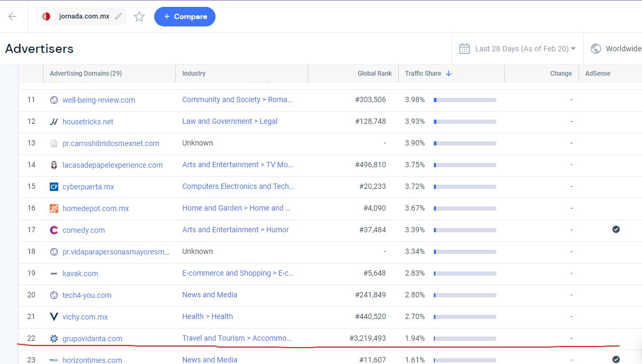642x364 pixels.
Task: Click Law and Government > Legal industry
Action: click(x=230, y=121)
